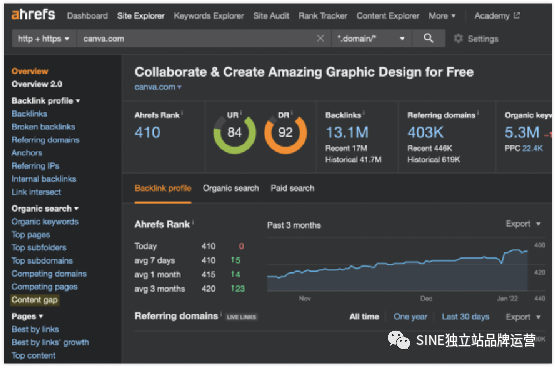Open Settings gear icon
The image size is (554, 366).
pyautogui.click(x=458, y=38)
